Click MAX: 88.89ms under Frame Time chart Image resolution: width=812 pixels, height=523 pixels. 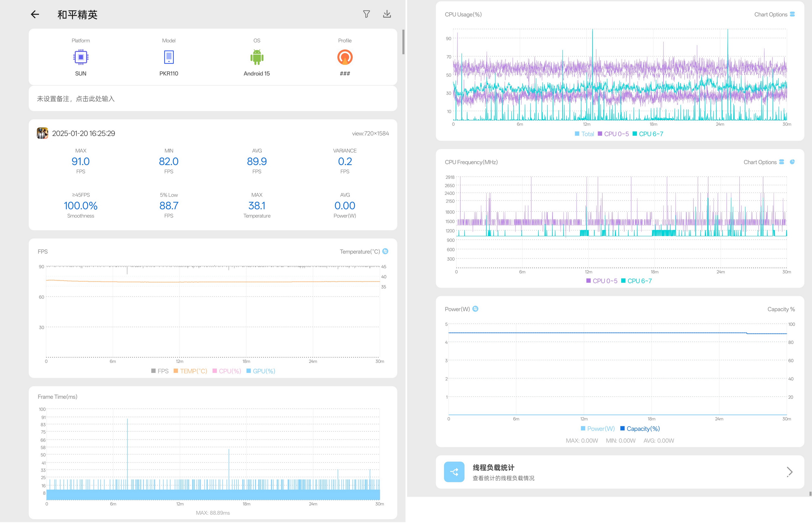point(213,513)
